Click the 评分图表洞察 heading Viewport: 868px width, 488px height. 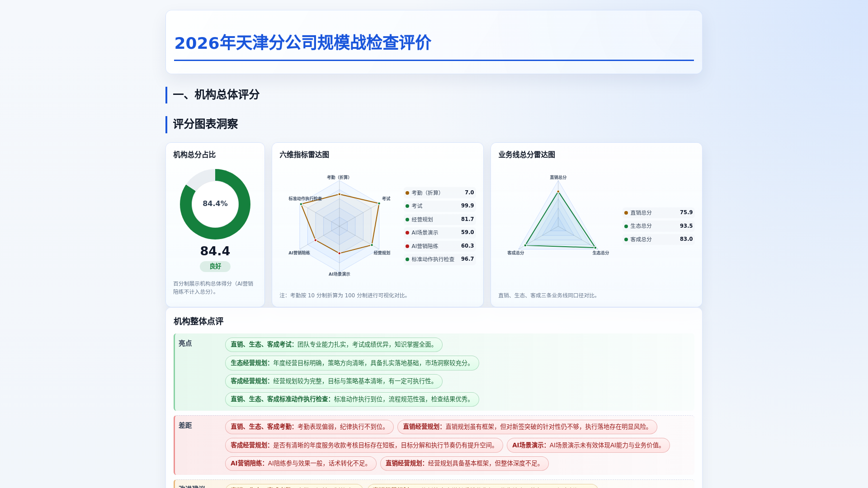point(205,124)
